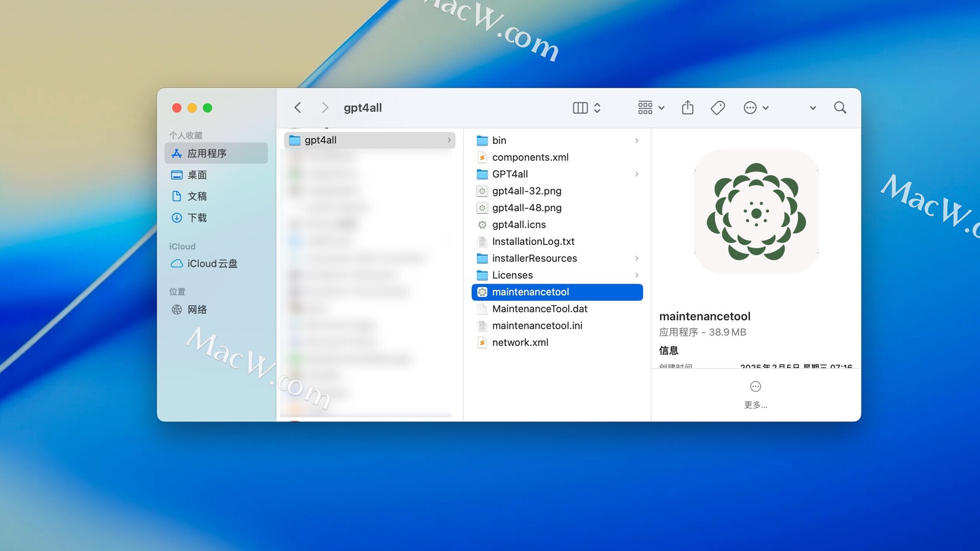Go back with the left chevron button
The height and width of the screenshot is (551, 980).
click(298, 108)
